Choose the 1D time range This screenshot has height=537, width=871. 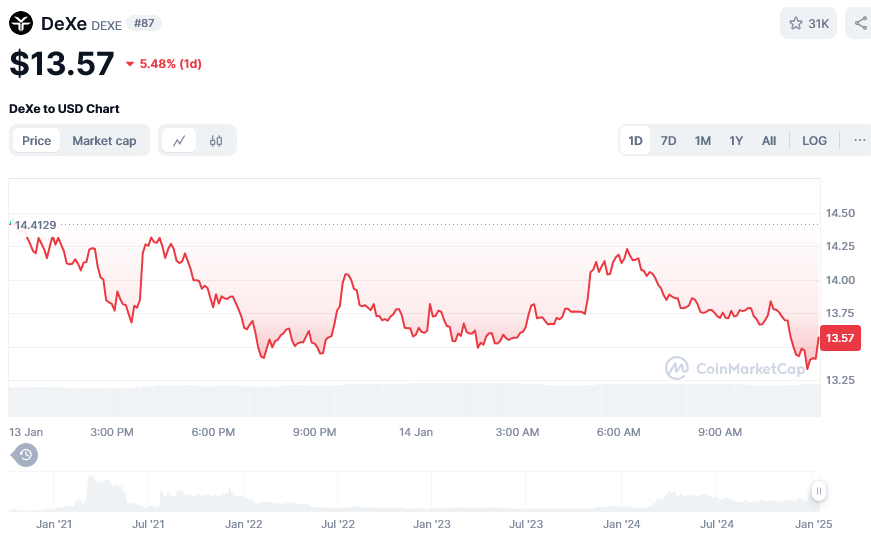(635, 140)
